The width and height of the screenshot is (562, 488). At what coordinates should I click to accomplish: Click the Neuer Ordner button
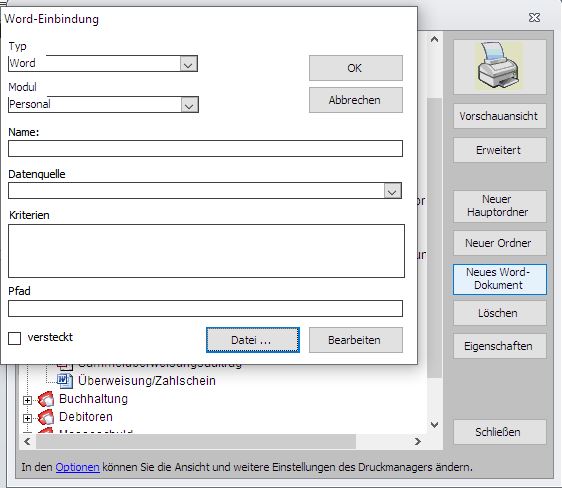500,243
